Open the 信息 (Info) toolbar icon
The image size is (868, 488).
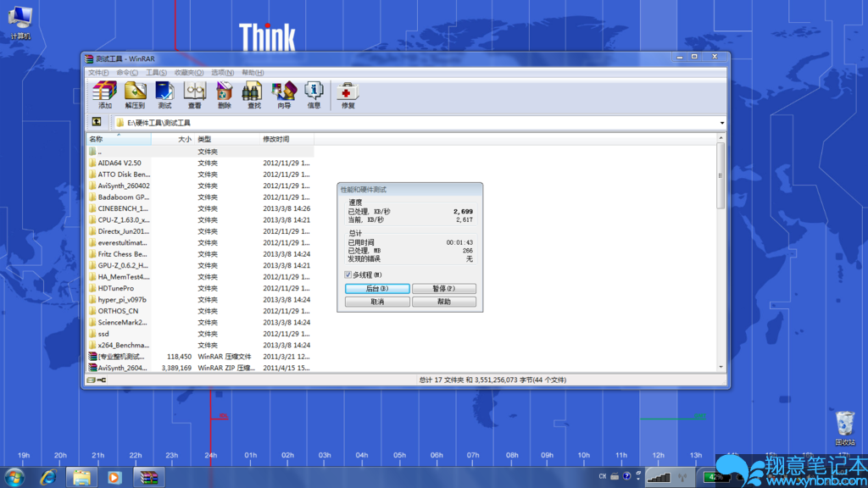point(314,94)
